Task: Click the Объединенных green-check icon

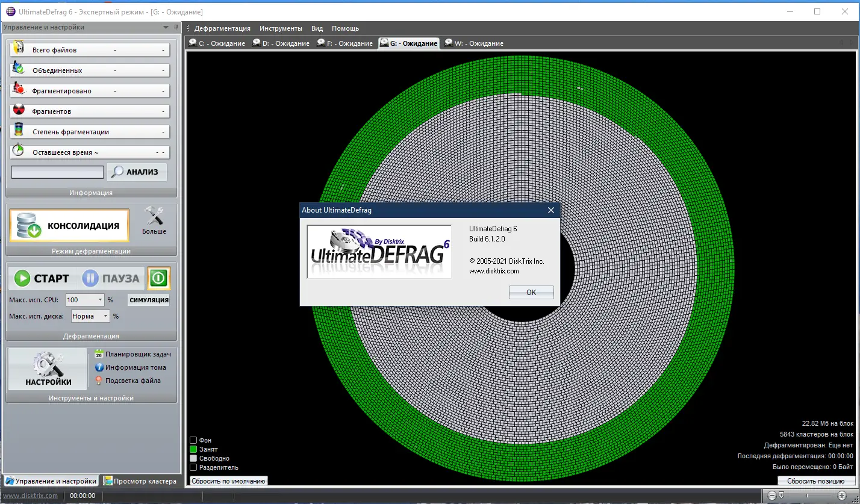Action: [x=17, y=69]
